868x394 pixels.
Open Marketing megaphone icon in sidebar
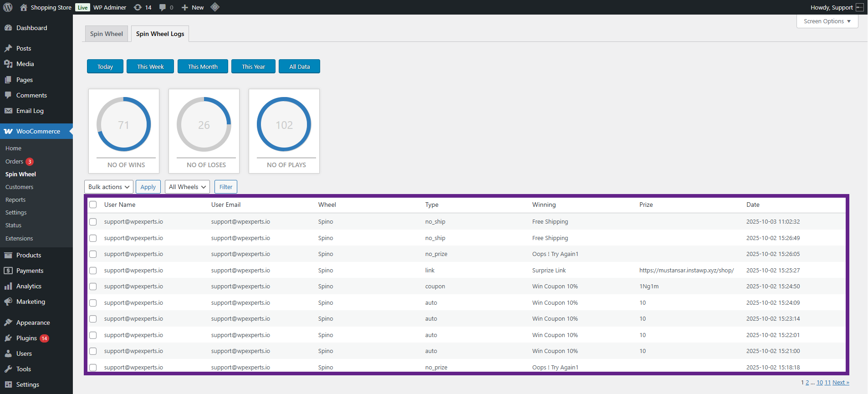click(8, 302)
